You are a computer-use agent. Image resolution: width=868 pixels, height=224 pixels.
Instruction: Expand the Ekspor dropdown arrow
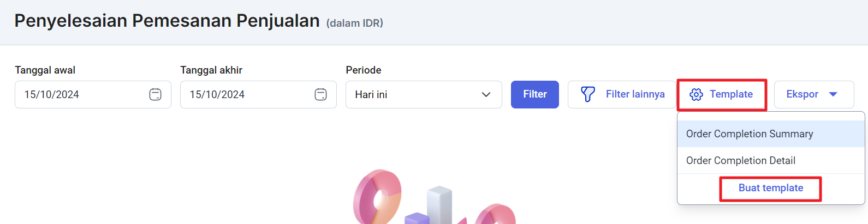point(833,94)
